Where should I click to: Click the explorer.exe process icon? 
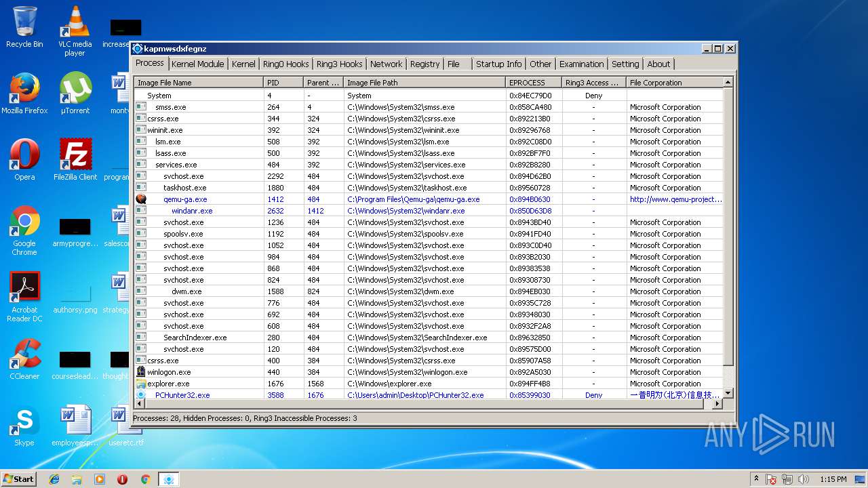tap(141, 384)
